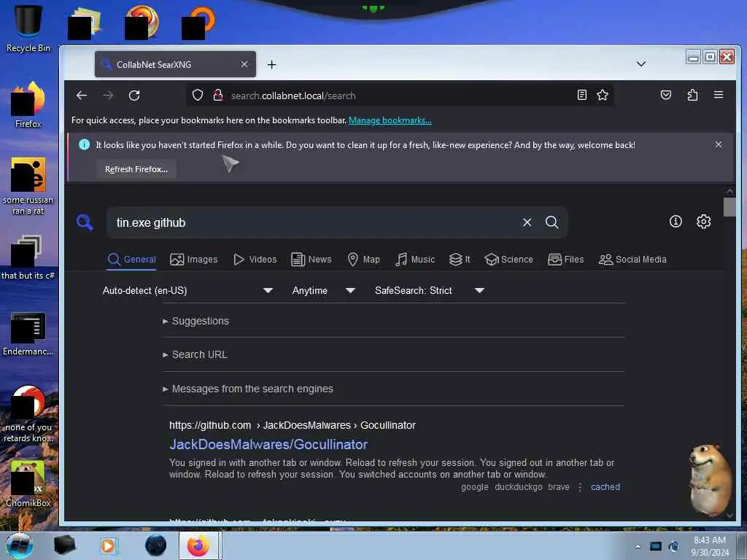The width and height of the screenshot is (747, 560).
Task: Open the SearXNG about info icon
Action: pos(676,222)
